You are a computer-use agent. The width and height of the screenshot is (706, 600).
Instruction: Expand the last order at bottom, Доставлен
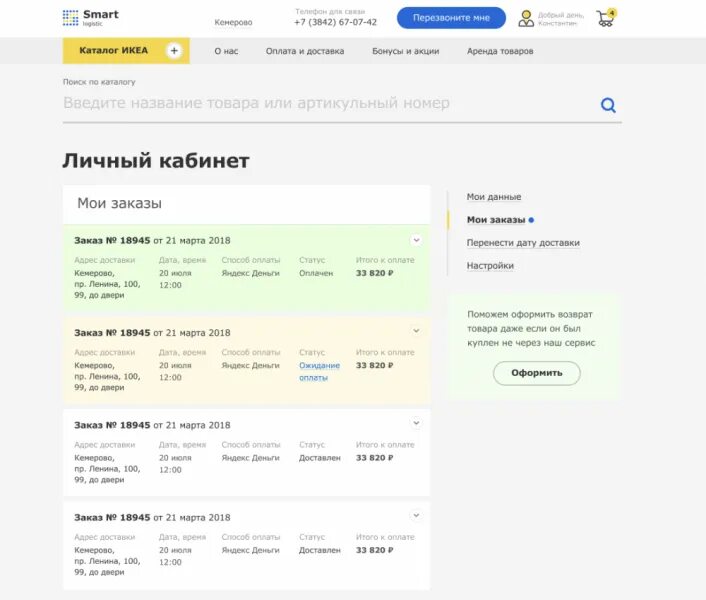pos(416,515)
